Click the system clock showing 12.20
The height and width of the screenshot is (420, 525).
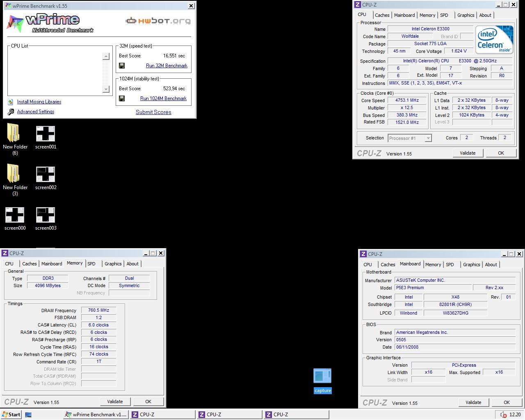click(x=515, y=415)
